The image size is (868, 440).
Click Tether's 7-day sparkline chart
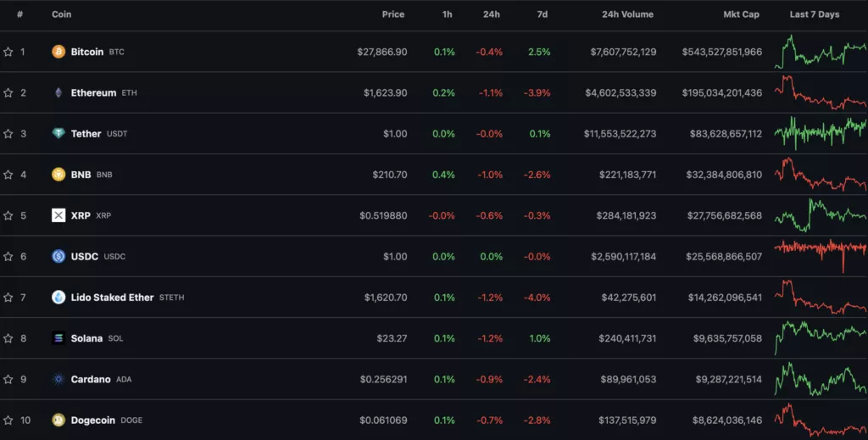point(821,133)
